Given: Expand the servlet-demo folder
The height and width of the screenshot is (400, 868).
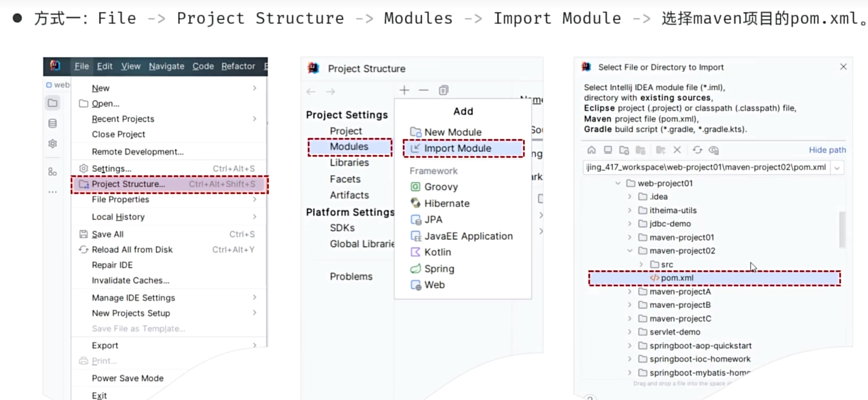Looking at the screenshot, I should pos(630,332).
